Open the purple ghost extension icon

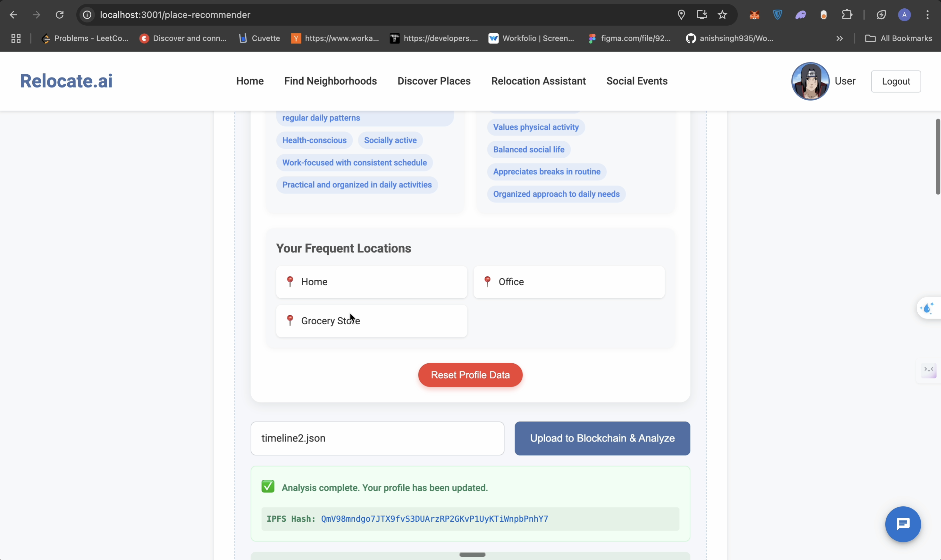[x=800, y=15]
